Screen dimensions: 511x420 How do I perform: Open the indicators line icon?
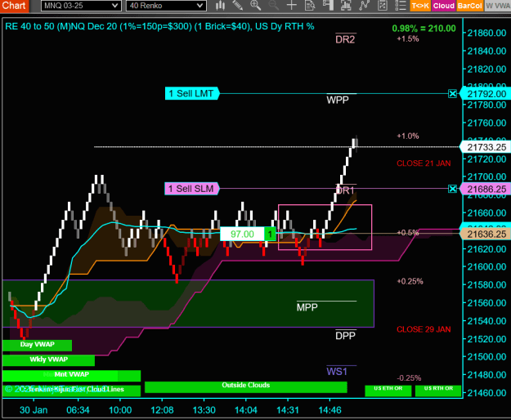pyautogui.click(x=364, y=6)
